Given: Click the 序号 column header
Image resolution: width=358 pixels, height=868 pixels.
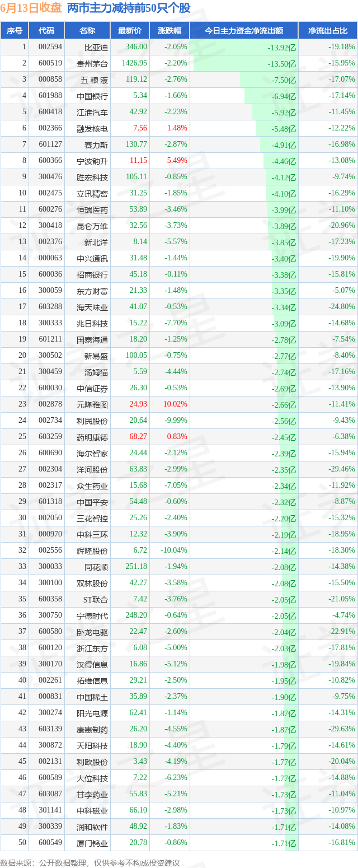Looking at the screenshot, I should tap(15, 31).
